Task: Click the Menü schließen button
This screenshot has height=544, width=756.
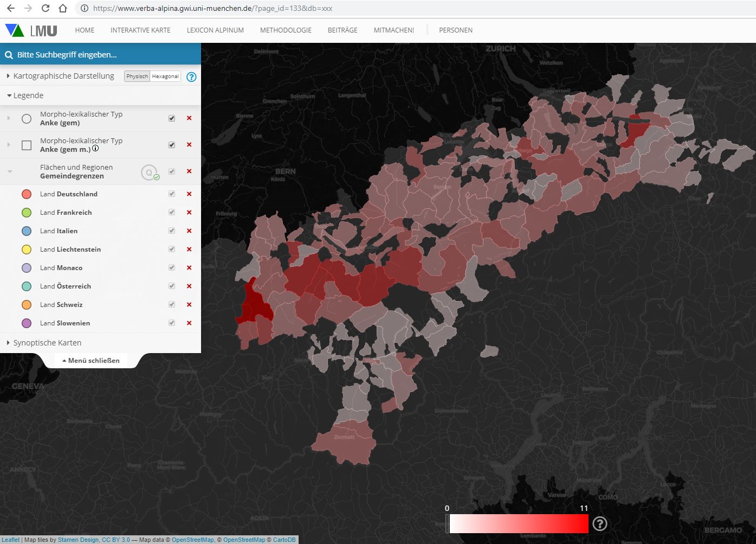Action: (91, 361)
